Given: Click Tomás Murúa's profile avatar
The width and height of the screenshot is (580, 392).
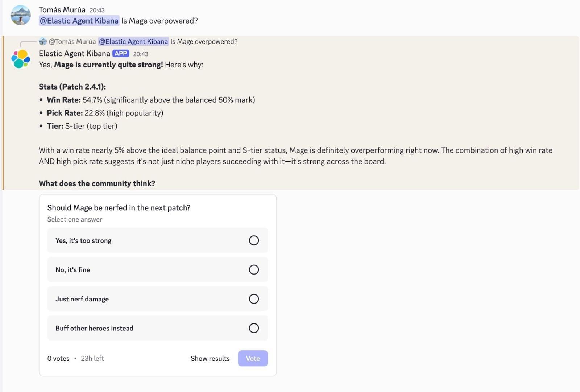Looking at the screenshot, I should (20, 16).
